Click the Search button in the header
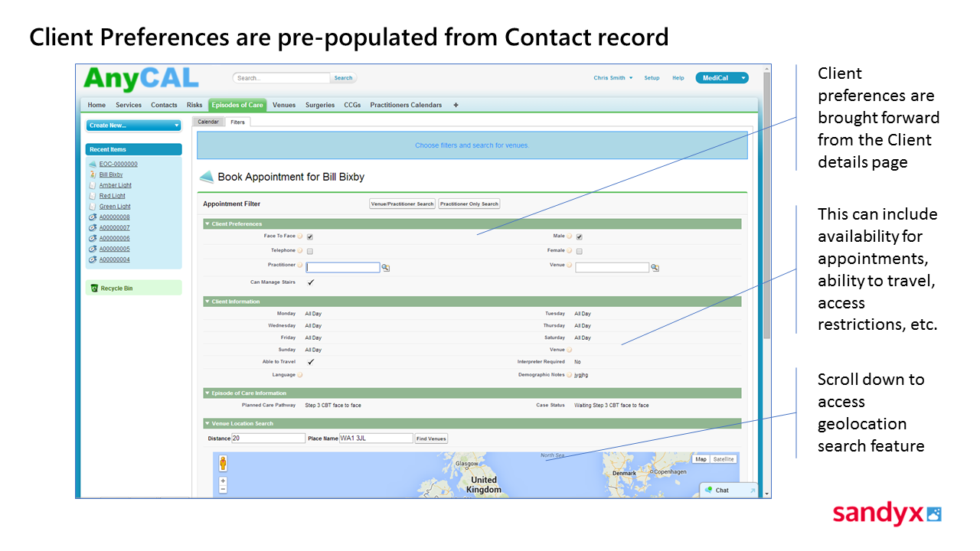 343,78
